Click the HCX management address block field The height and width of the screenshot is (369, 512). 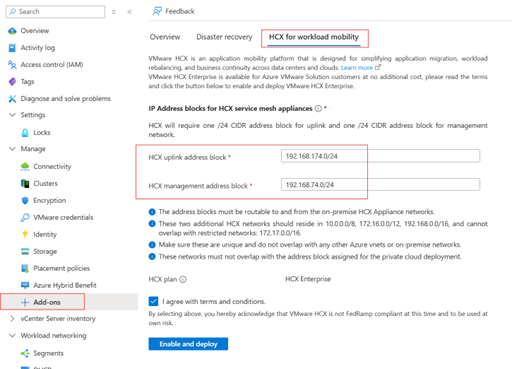tap(380, 185)
